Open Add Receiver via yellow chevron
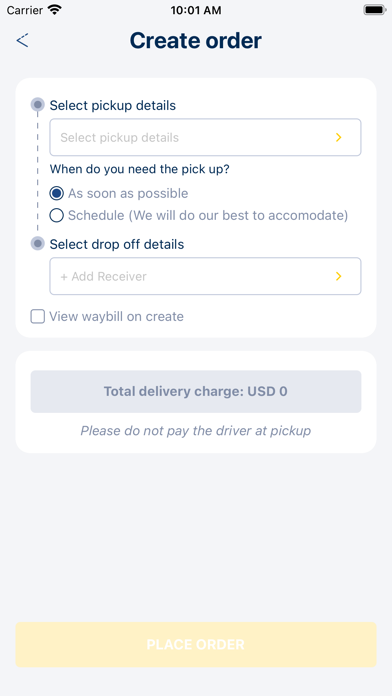Screen dimensions: 392x696 click(x=339, y=277)
